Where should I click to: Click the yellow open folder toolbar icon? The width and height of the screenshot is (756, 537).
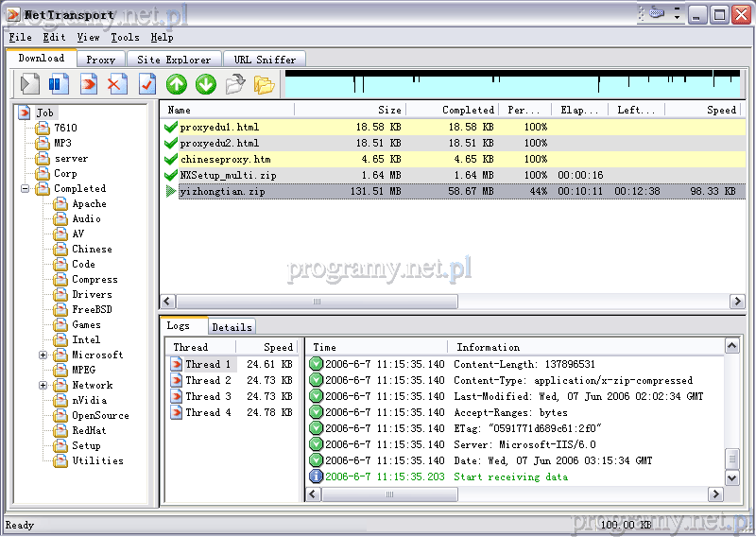coord(264,85)
